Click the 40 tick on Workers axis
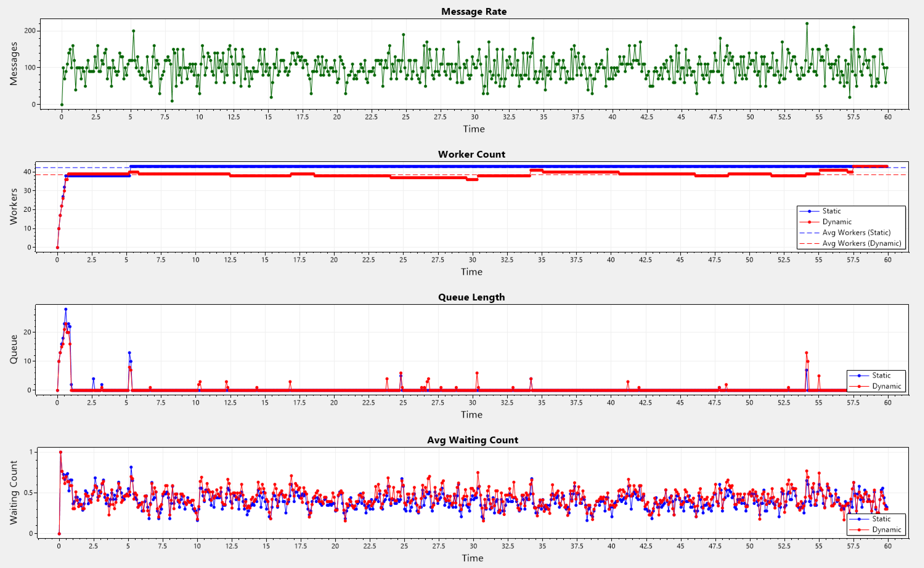 click(x=27, y=172)
